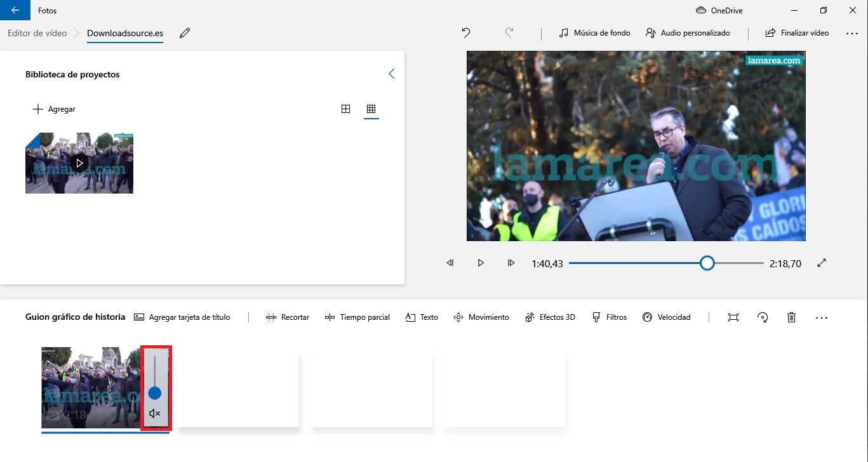Redo the last undone action

(x=509, y=32)
